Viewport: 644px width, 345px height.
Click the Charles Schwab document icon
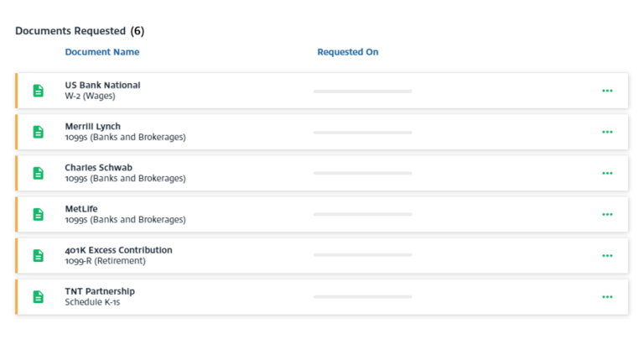pos(39,173)
